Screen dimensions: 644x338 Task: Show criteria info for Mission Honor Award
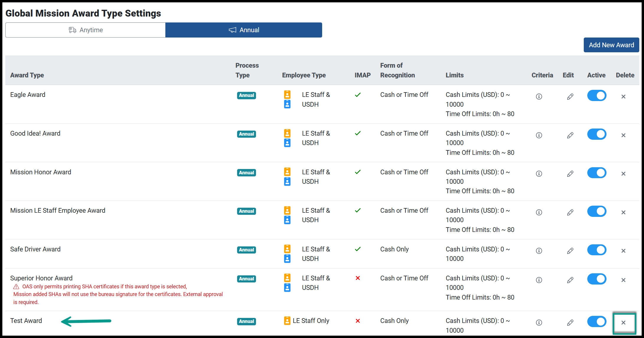tap(539, 174)
